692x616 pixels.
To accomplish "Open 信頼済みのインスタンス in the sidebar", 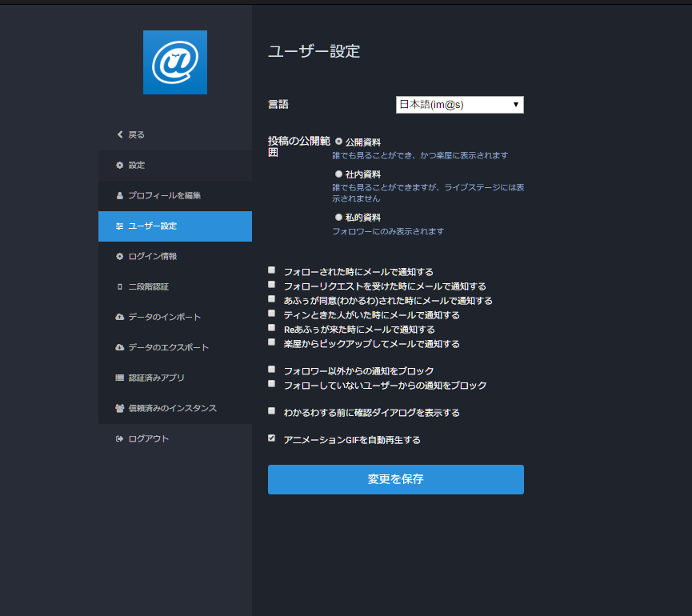I will tap(175, 408).
